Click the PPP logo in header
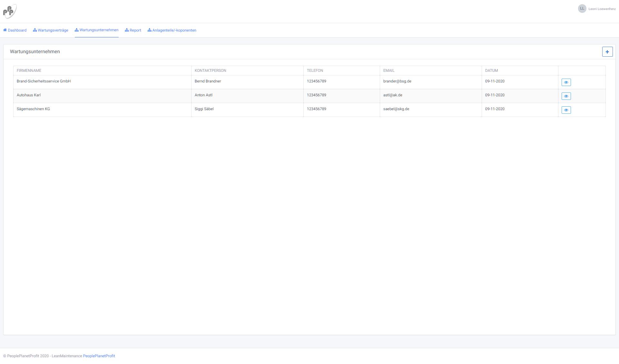Image resolution: width=619 pixels, height=364 pixels. click(10, 11)
